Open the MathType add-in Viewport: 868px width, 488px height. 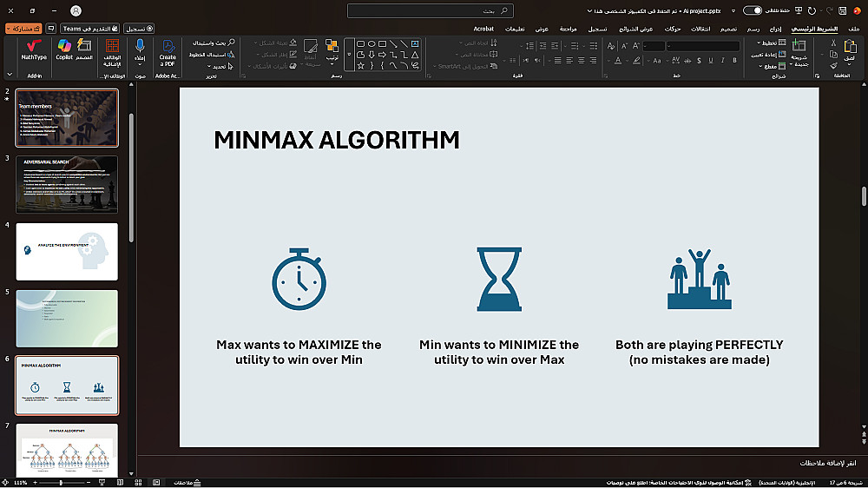click(x=34, y=50)
